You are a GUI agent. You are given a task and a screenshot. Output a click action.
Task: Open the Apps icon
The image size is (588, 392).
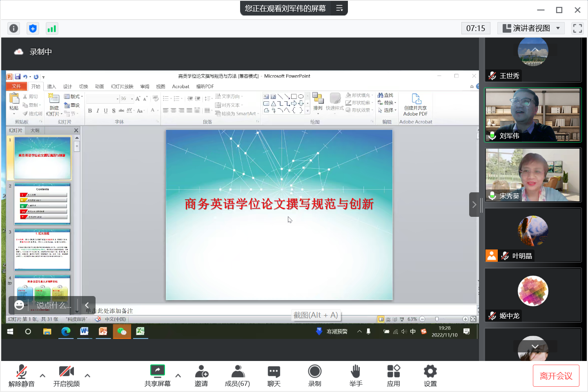coord(393,375)
